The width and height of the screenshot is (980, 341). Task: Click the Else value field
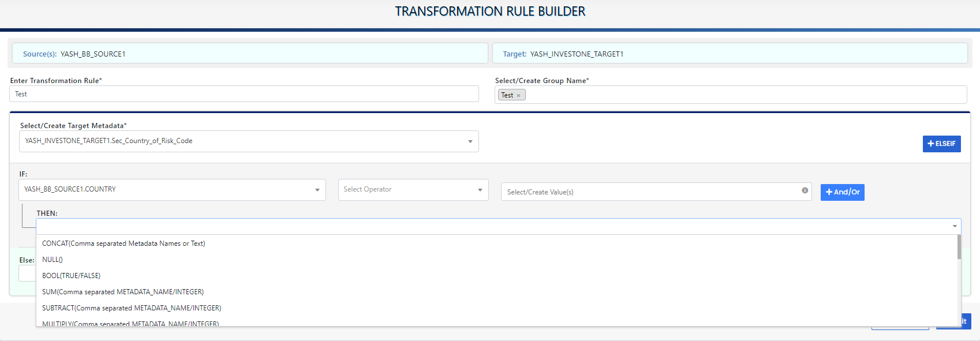(x=27, y=273)
